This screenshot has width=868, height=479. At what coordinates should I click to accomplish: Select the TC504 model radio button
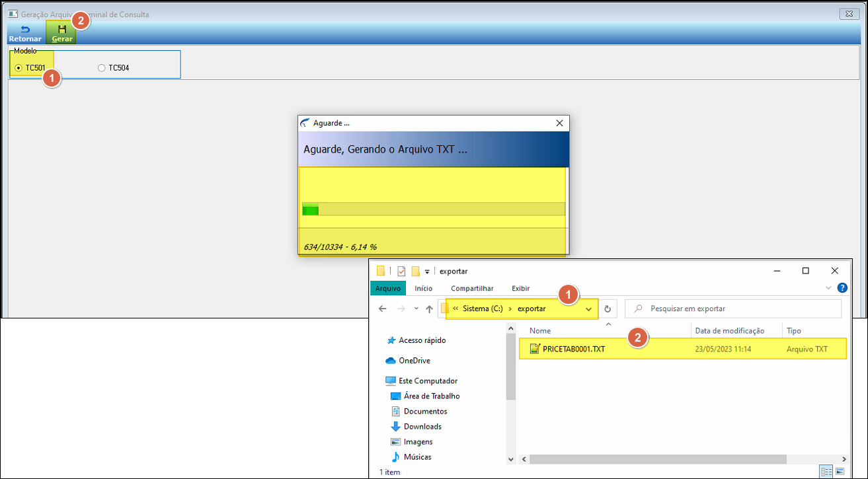coord(101,67)
